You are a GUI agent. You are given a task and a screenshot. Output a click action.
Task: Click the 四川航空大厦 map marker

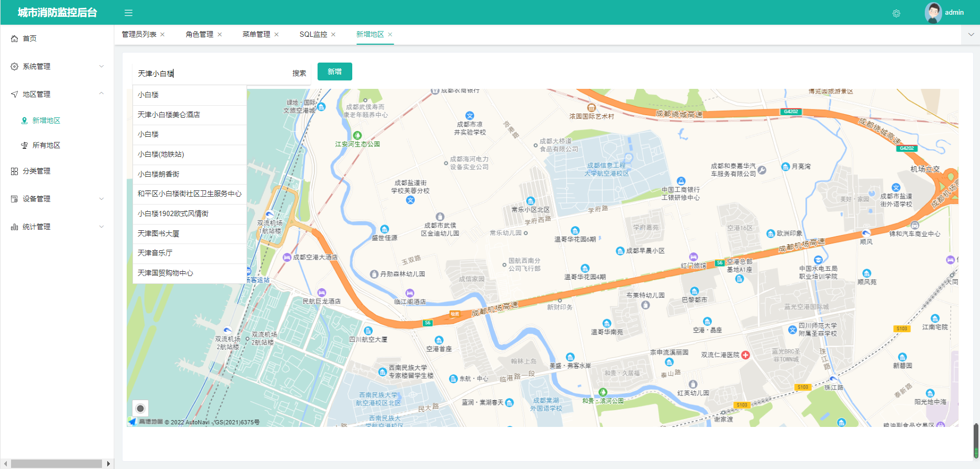tap(368, 331)
